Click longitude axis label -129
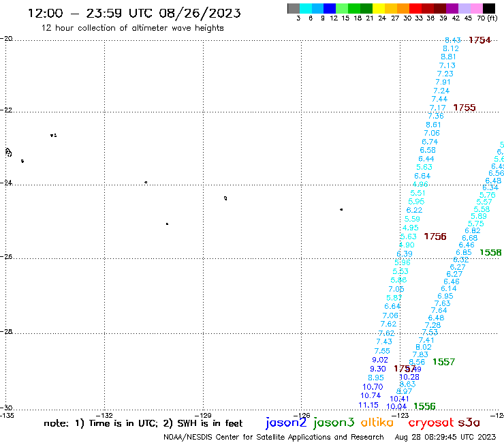The image size is (504, 443). point(203,415)
